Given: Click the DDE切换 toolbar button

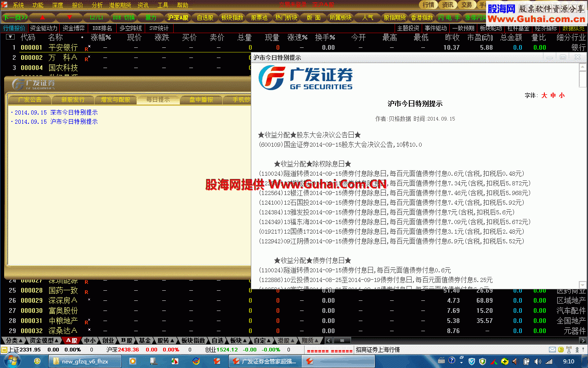Looking at the screenshot, I should [x=124, y=17].
